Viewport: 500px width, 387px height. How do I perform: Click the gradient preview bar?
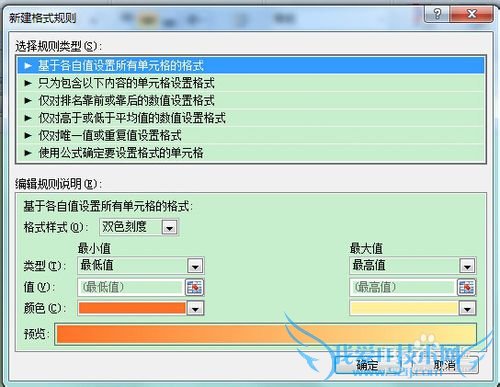coord(266,334)
